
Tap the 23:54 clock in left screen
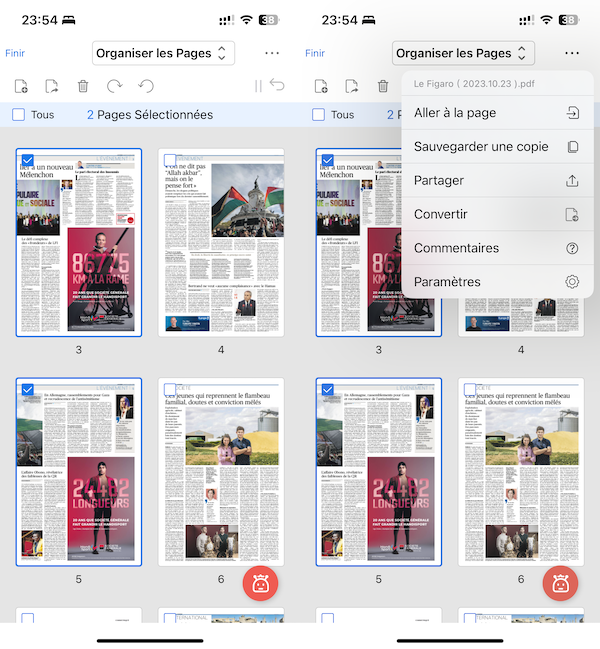click(39, 20)
